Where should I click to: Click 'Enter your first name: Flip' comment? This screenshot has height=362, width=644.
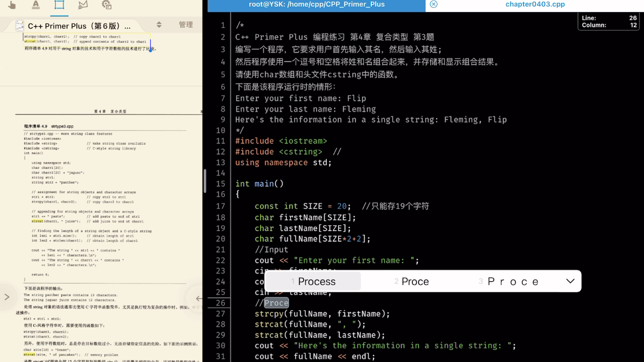(x=301, y=98)
